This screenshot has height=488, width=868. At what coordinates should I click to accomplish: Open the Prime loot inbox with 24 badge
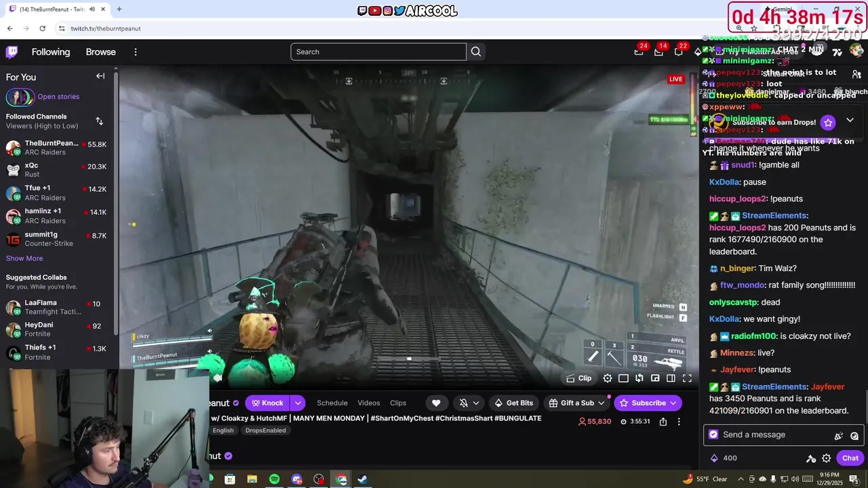pos(639,52)
